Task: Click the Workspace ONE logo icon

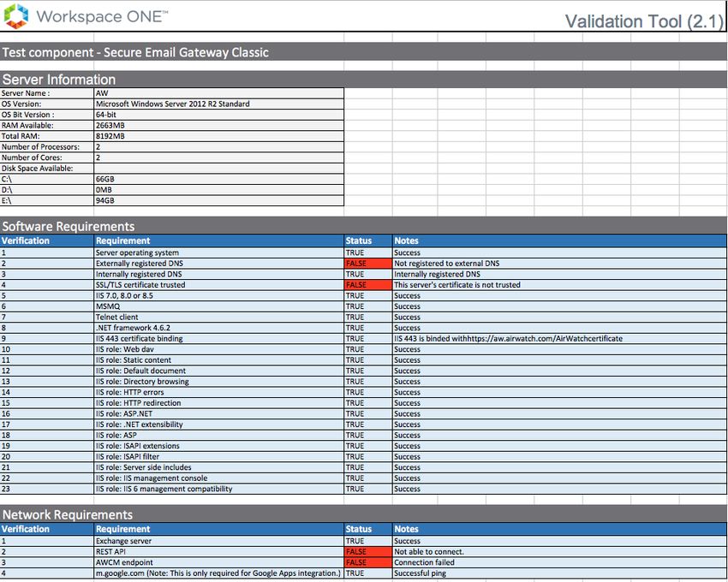Action: tap(15, 16)
